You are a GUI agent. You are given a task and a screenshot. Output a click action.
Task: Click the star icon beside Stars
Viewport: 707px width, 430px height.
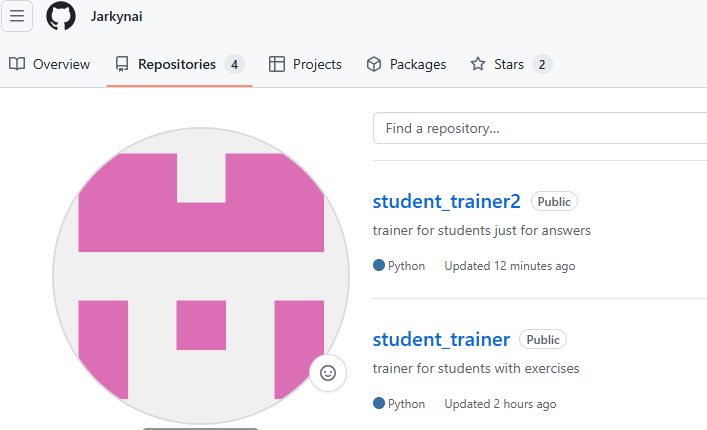click(x=478, y=64)
